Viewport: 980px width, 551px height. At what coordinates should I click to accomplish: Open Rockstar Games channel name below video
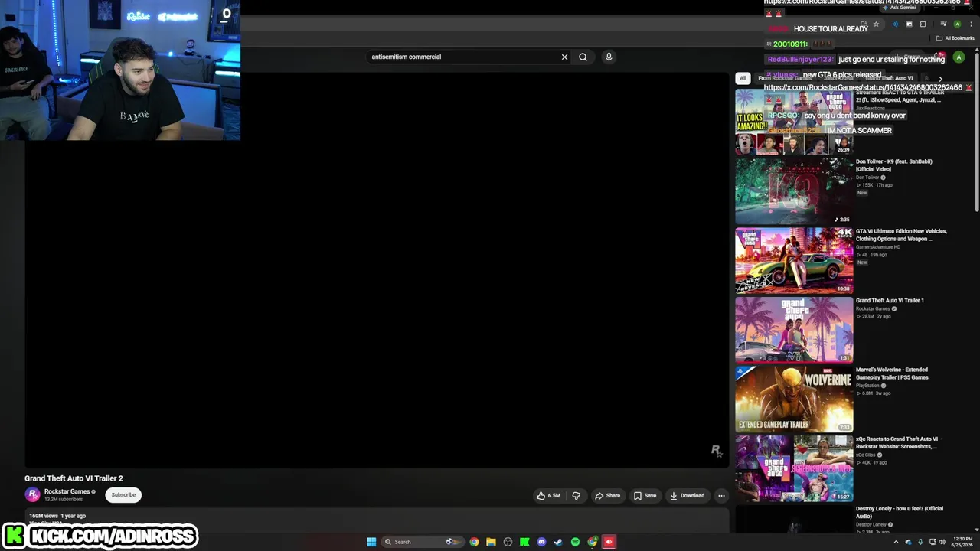[67, 491]
